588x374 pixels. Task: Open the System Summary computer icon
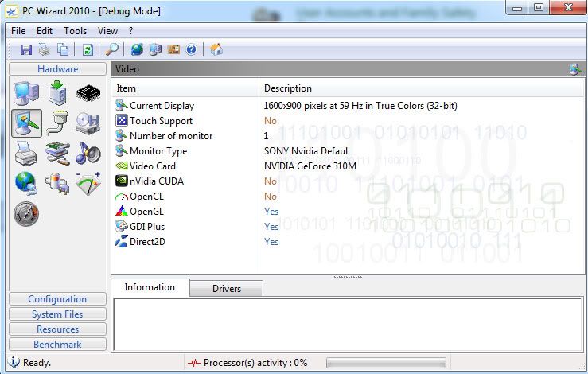26,92
